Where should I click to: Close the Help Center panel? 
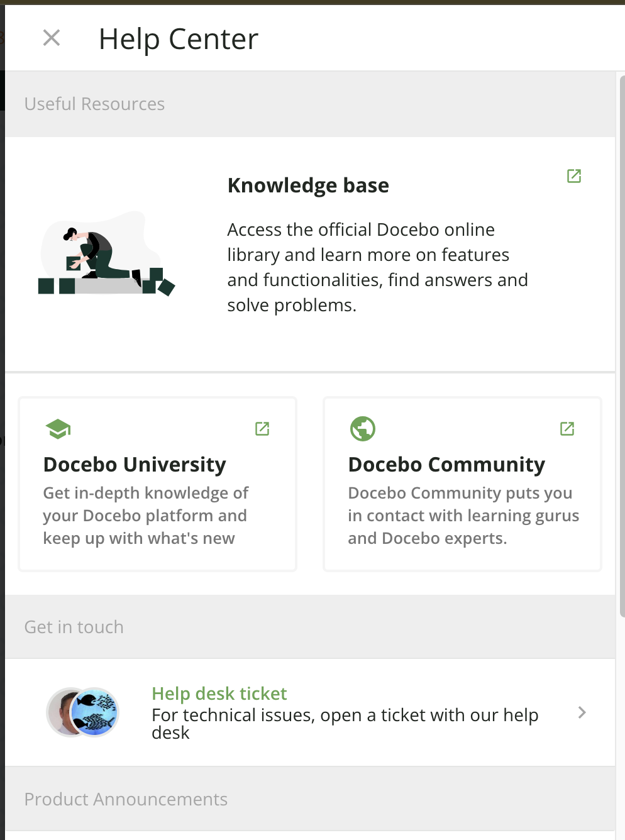(x=52, y=38)
